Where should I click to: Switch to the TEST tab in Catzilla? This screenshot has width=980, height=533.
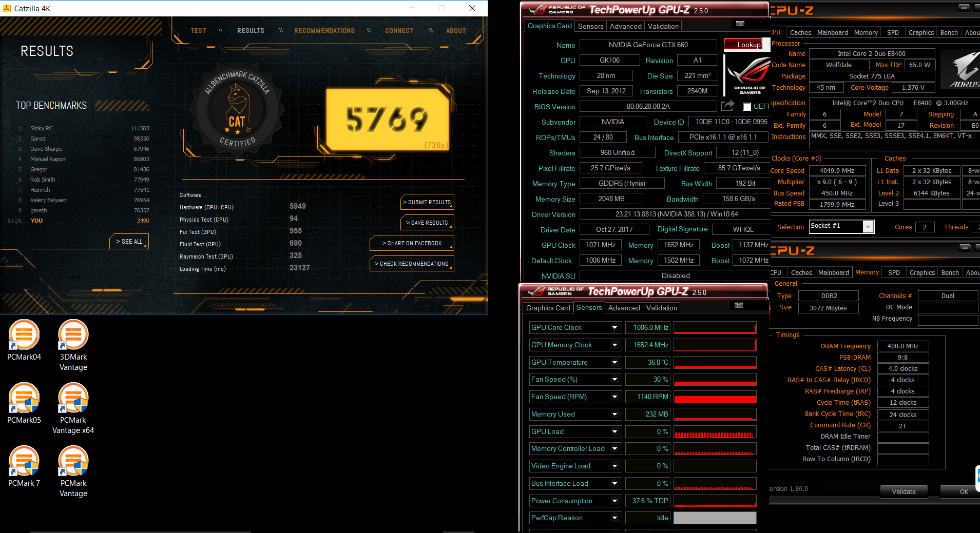pos(198,31)
